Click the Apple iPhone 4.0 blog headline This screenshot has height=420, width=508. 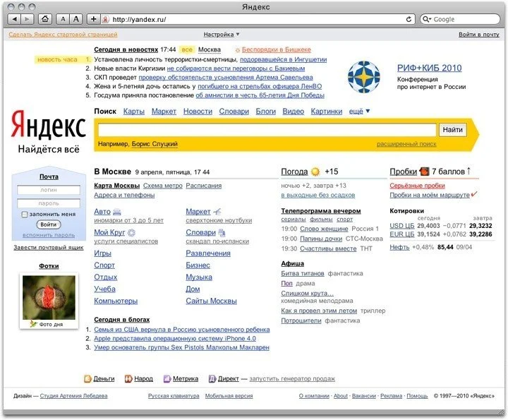175,339
